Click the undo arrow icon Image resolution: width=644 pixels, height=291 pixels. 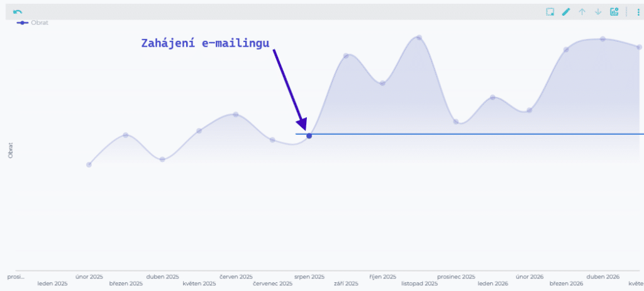point(18,12)
